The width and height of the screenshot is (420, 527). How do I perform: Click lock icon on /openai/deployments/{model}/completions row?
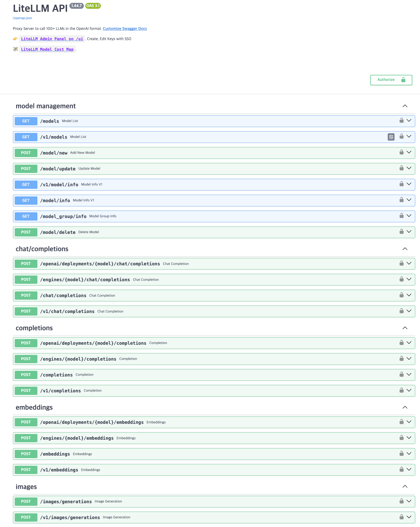coord(401,343)
